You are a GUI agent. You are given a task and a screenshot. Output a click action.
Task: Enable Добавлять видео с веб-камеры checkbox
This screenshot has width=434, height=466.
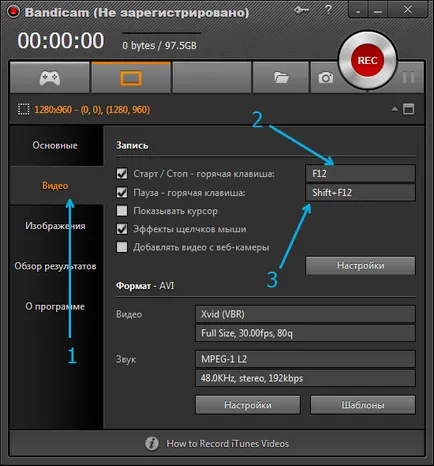pos(122,247)
